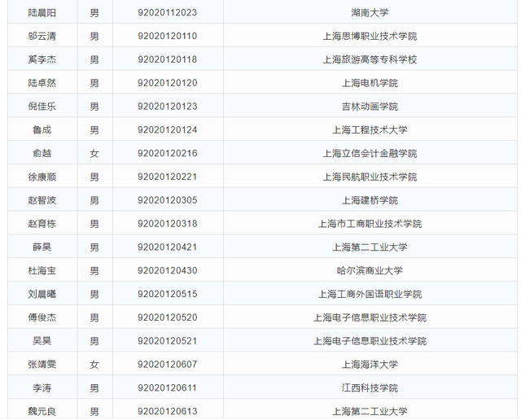The height and width of the screenshot is (420, 521).
Task: Click ID number 92020120515
Action: coord(168,294)
